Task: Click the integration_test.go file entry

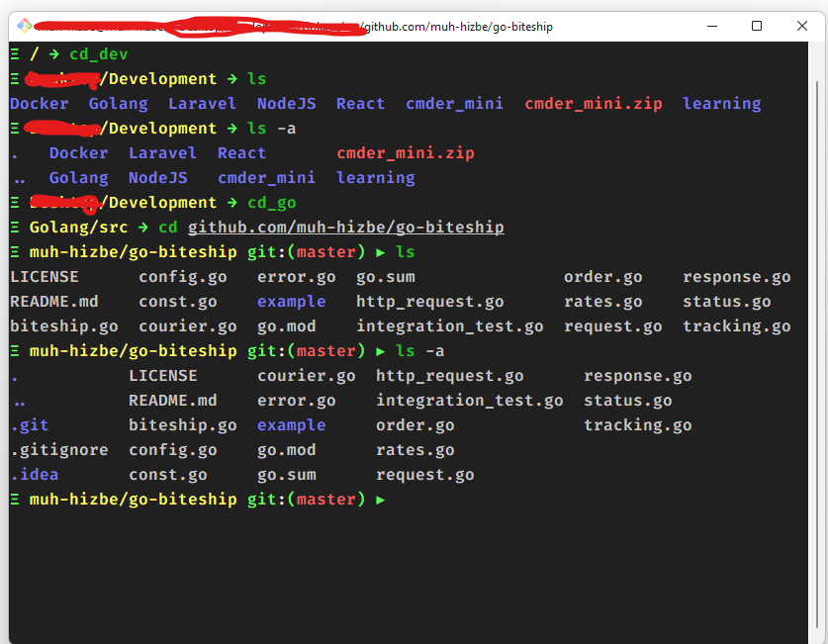Action: [x=450, y=325]
